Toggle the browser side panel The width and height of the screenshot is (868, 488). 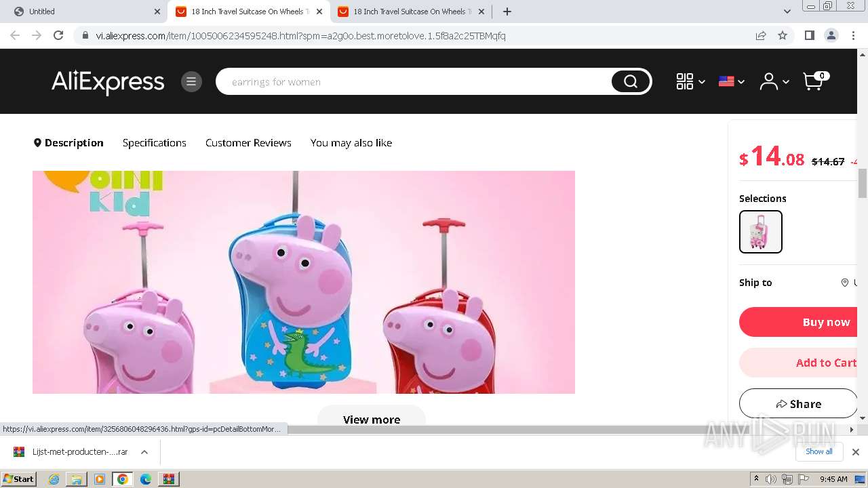(809, 35)
